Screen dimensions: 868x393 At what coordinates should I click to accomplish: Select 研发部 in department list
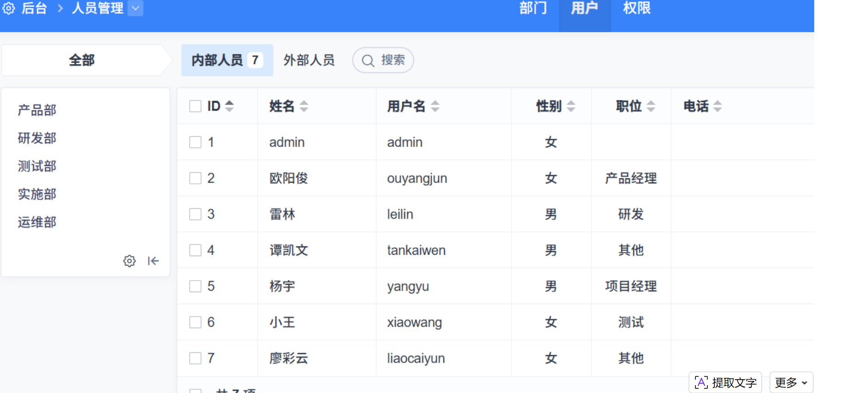(37, 138)
